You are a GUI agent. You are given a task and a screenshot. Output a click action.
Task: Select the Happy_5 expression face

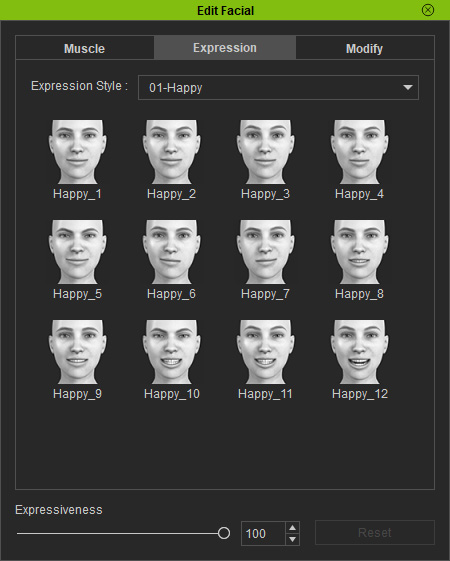[77, 252]
